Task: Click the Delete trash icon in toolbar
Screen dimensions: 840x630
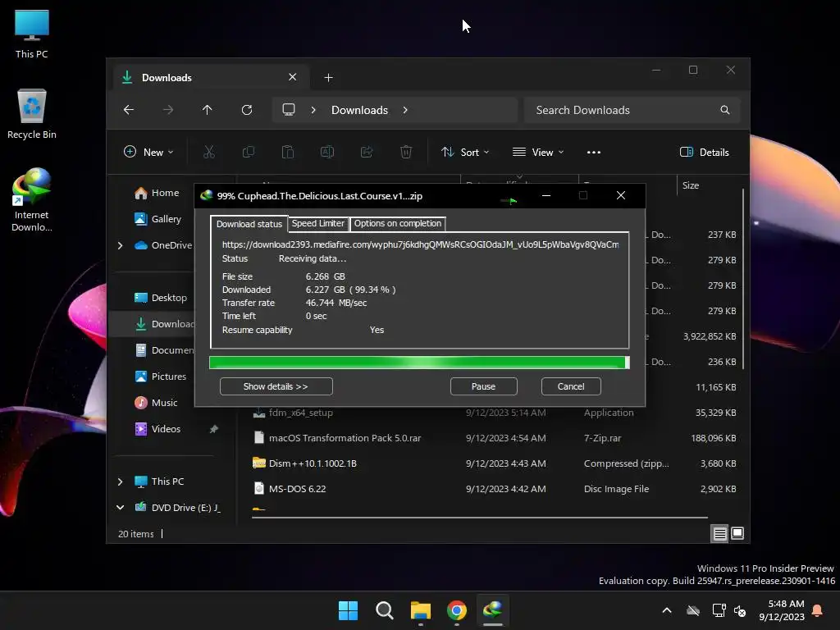Action: [x=406, y=152]
